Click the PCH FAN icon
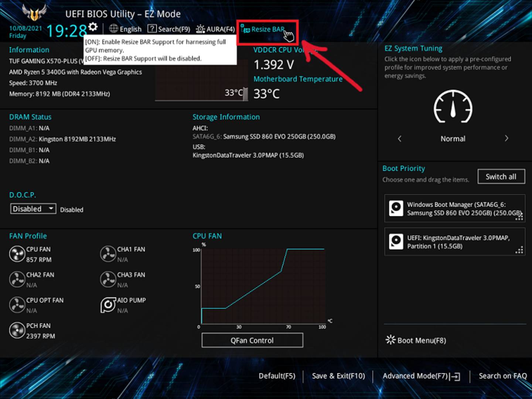The width and height of the screenshot is (532, 399). click(x=17, y=331)
